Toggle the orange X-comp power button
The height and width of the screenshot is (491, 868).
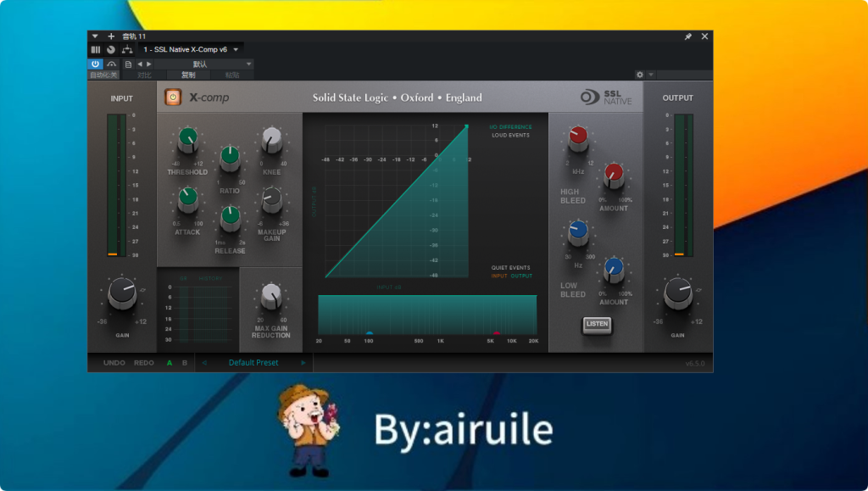173,98
